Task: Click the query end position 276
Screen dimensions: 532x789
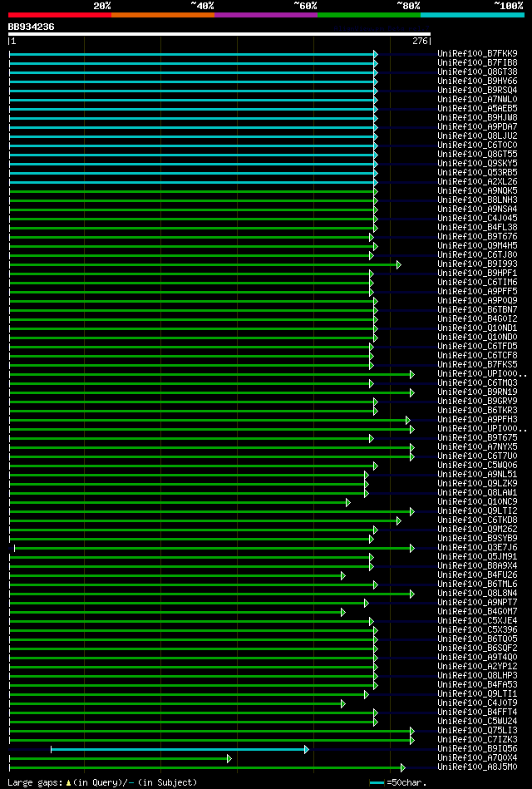Action: tap(421, 42)
